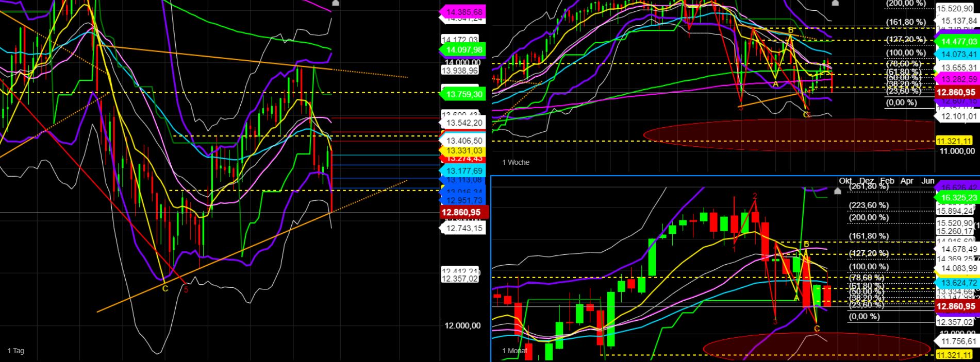980x362 pixels.
Task: Click the 11.756,61 price label in monthly chart
Action: coord(957,341)
